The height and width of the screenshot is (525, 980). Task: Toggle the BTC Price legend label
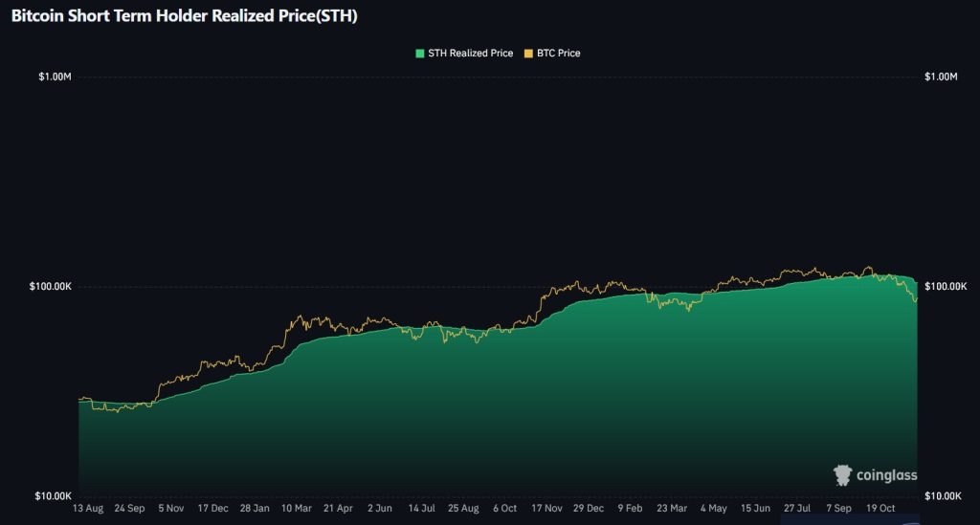coord(558,54)
